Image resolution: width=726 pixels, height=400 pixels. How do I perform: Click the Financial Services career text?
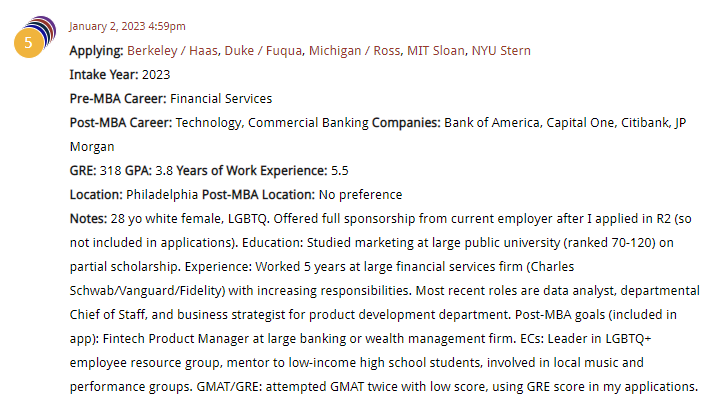pos(221,98)
